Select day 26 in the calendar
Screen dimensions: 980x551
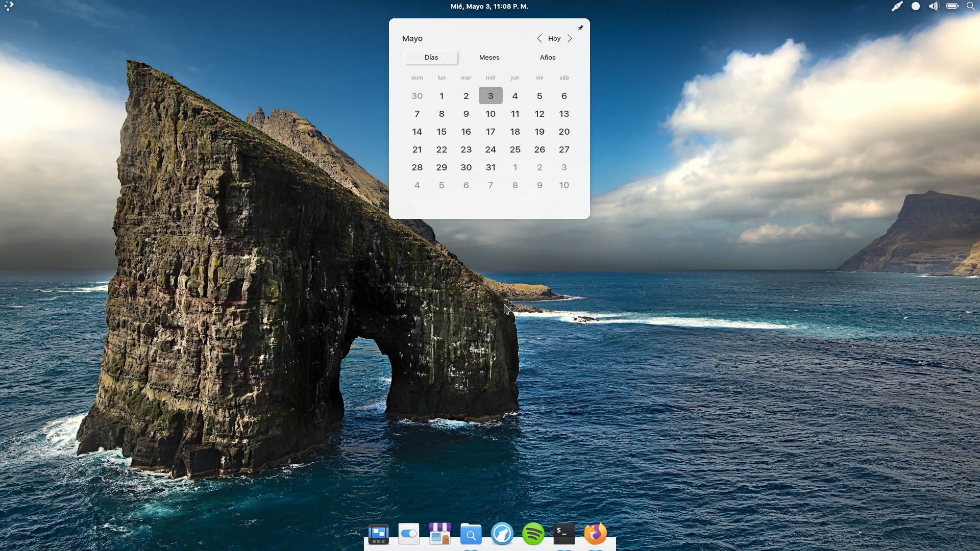point(540,149)
